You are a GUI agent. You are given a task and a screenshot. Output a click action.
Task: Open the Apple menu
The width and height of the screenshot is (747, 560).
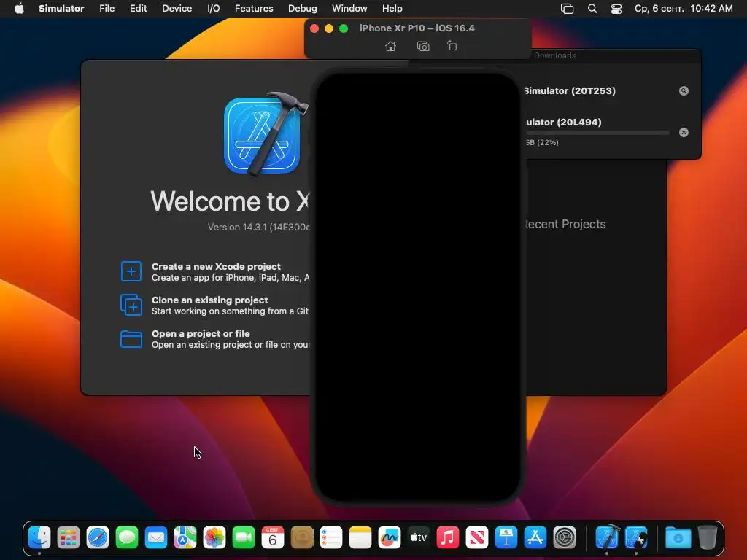tap(19, 8)
